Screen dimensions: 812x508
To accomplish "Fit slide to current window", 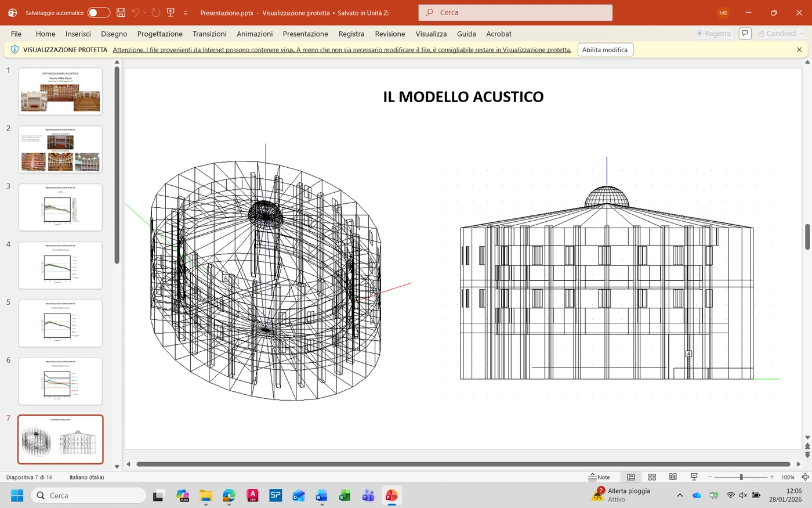I will (x=805, y=477).
